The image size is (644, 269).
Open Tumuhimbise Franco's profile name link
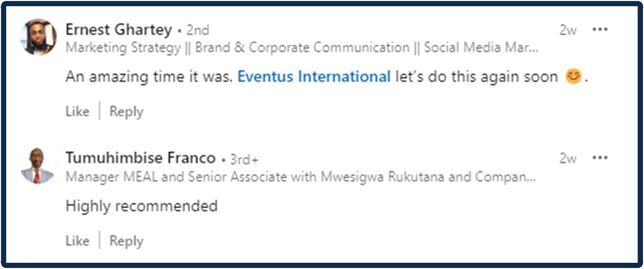coord(140,158)
